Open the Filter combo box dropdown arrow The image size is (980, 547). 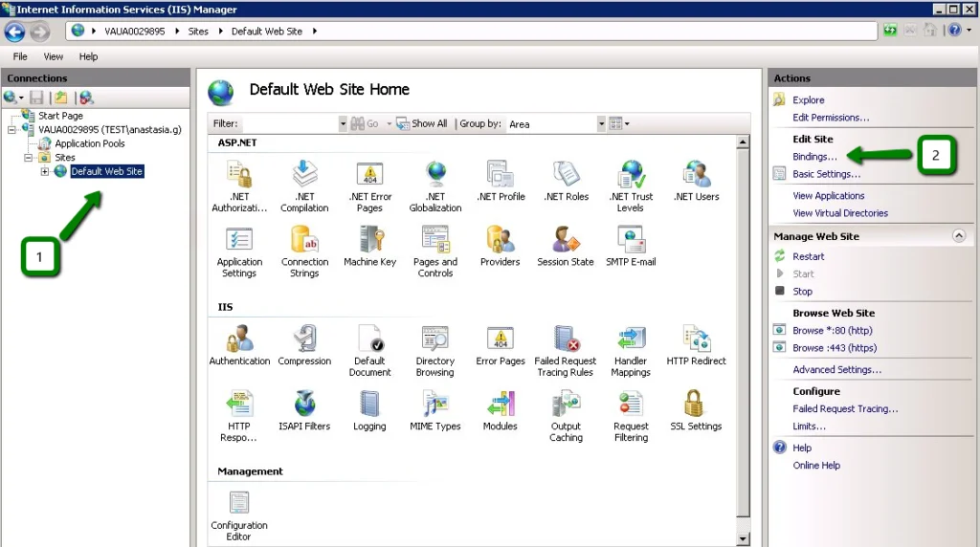[x=343, y=124]
